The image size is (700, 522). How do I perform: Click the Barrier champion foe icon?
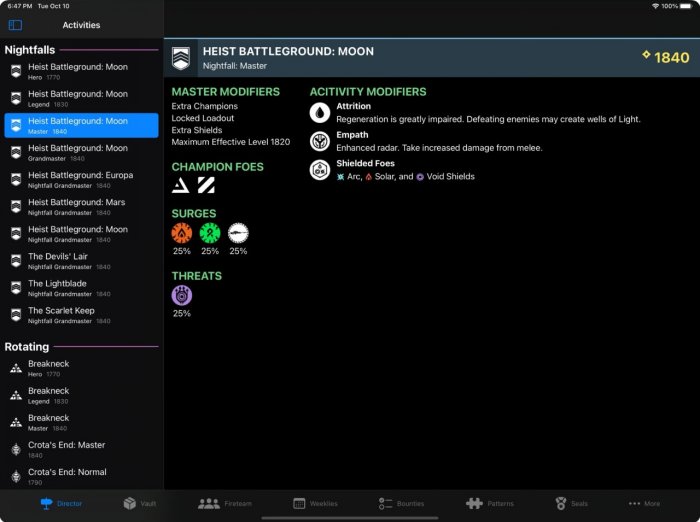click(180, 185)
